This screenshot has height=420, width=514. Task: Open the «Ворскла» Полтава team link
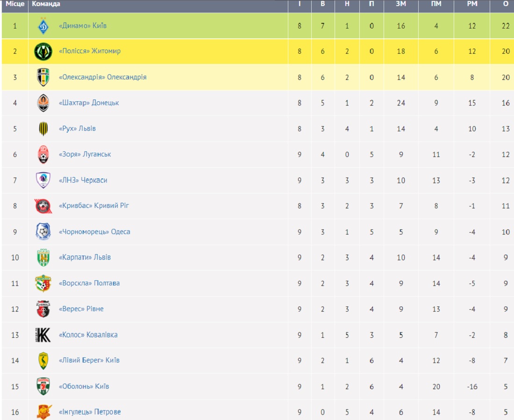[89, 283]
